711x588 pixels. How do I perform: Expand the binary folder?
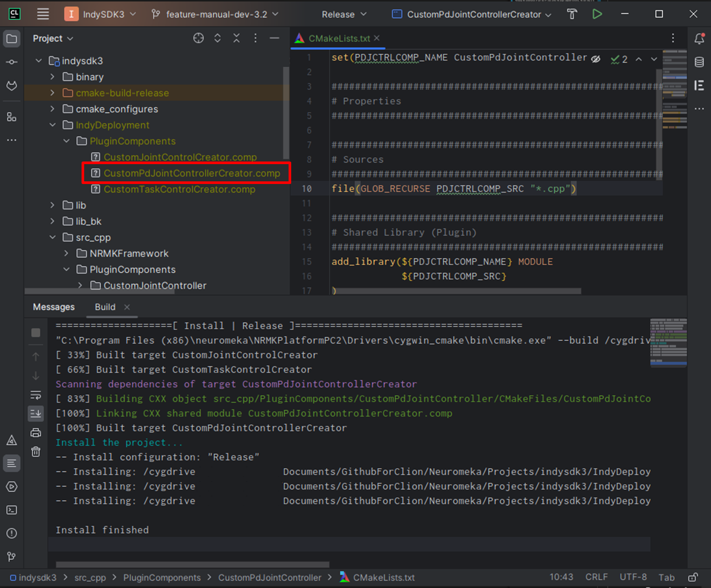(x=52, y=77)
